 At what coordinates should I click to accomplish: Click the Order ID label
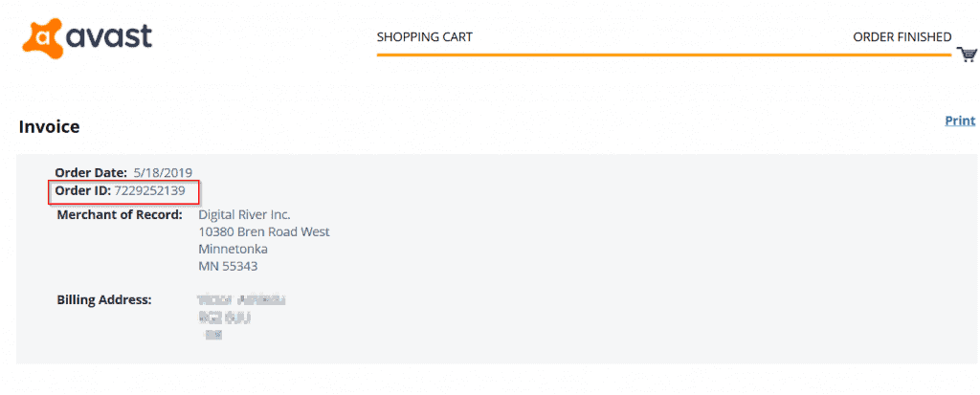click(x=83, y=190)
